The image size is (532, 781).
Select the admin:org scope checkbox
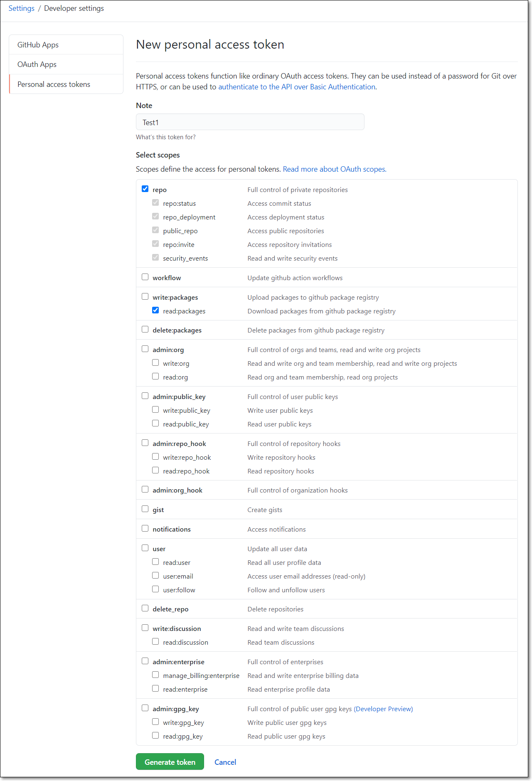145,349
